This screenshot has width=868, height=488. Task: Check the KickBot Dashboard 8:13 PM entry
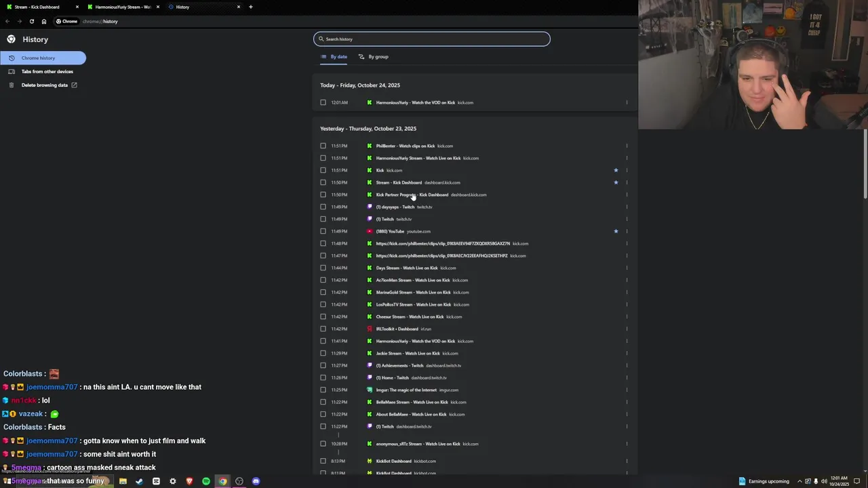323,461
